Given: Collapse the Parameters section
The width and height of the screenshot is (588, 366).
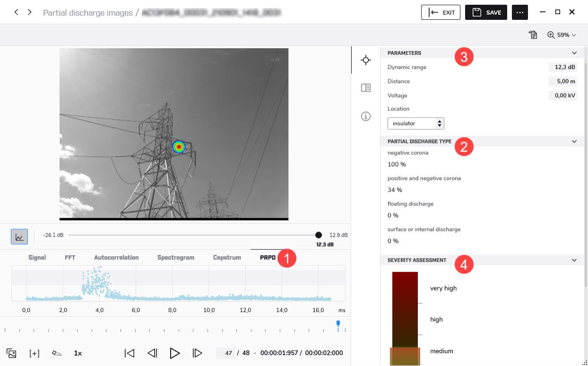Looking at the screenshot, I should [574, 53].
